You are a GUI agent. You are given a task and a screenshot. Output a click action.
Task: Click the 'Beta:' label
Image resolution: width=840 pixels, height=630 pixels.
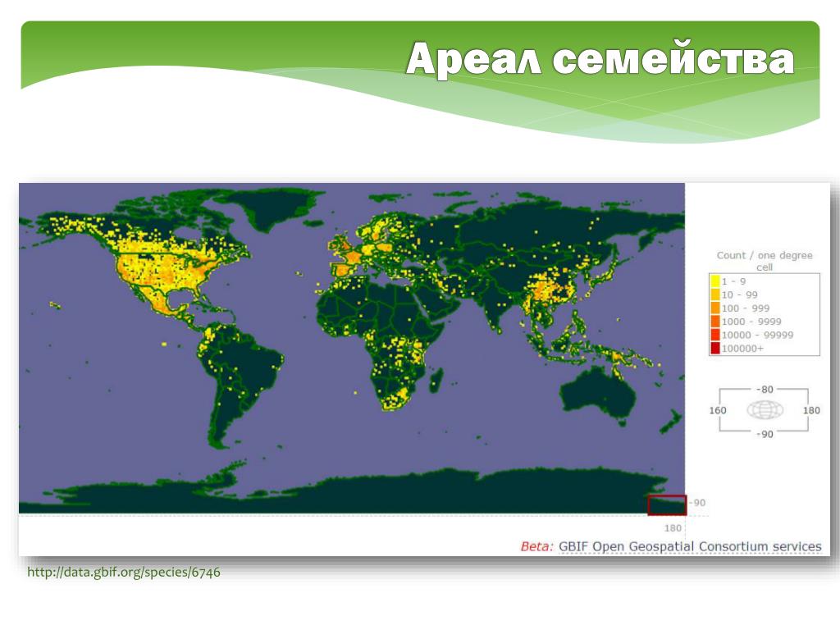536,546
